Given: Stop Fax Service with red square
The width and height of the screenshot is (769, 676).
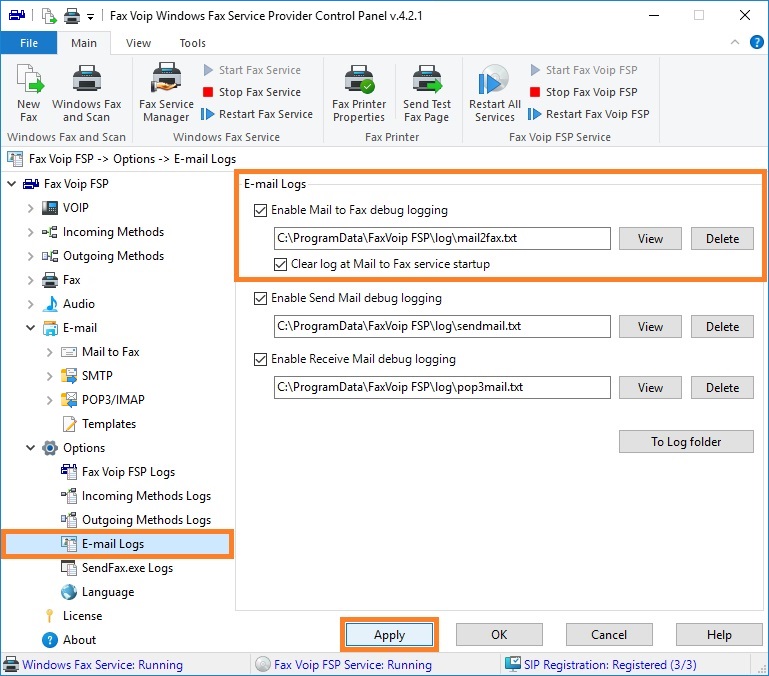Looking at the screenshot, I should [x=252, y=92].
